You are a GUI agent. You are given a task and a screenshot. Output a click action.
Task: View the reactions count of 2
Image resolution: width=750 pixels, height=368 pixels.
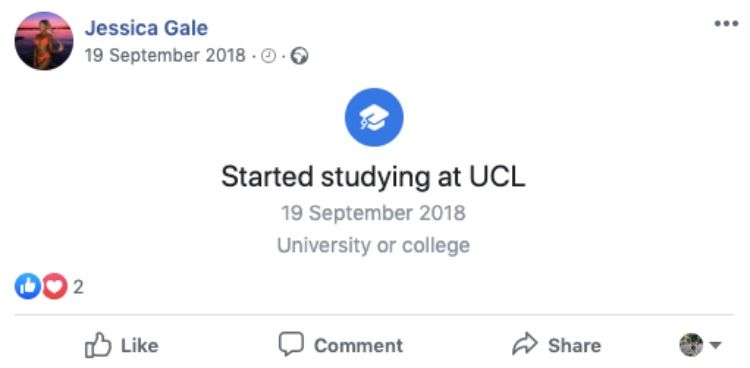click(x=78, y=287)
